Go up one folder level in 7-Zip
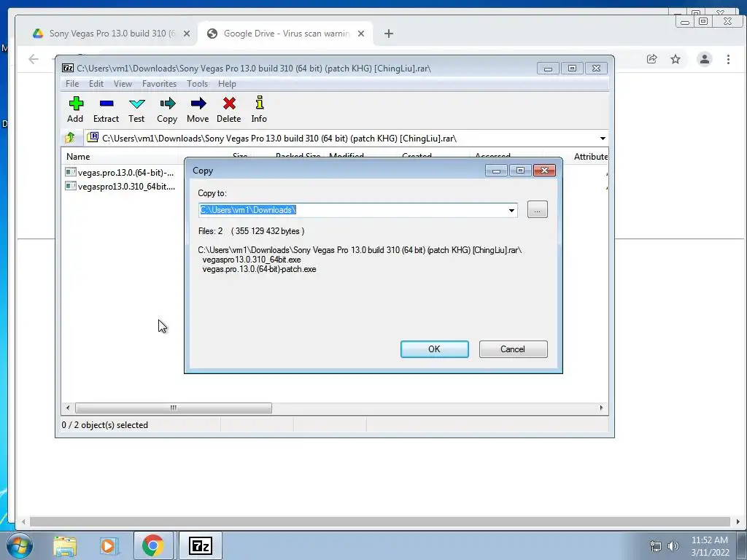The image size is (747, 560). (70, 138)
